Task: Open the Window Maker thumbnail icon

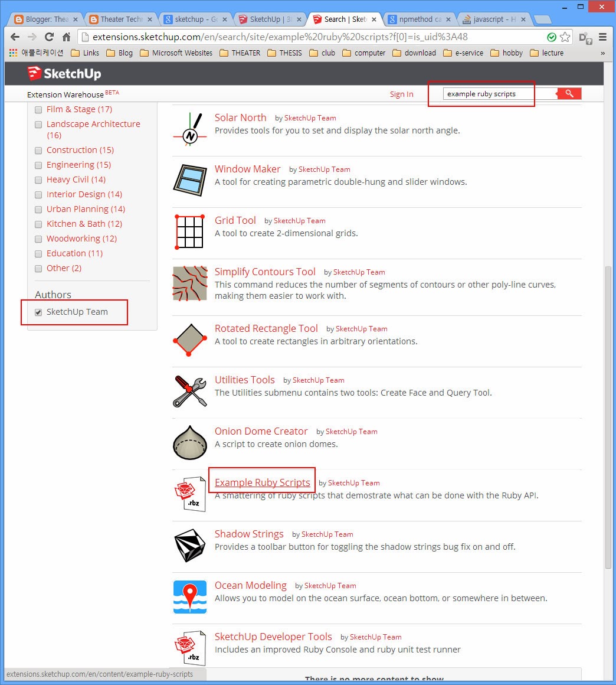Action: point(190,181)
